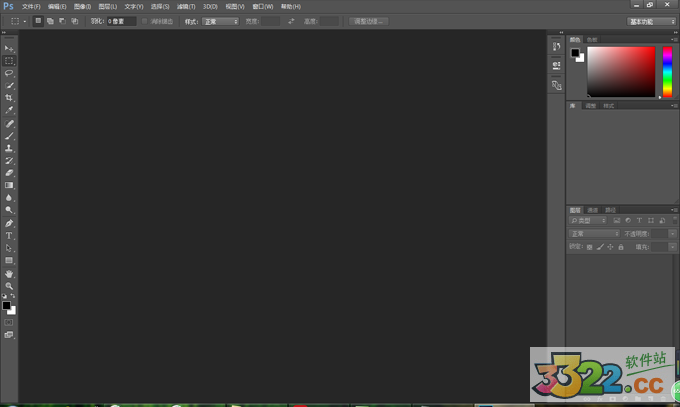
Task: Open the 文件(F) menu
Action: click(x=31, y=7)
